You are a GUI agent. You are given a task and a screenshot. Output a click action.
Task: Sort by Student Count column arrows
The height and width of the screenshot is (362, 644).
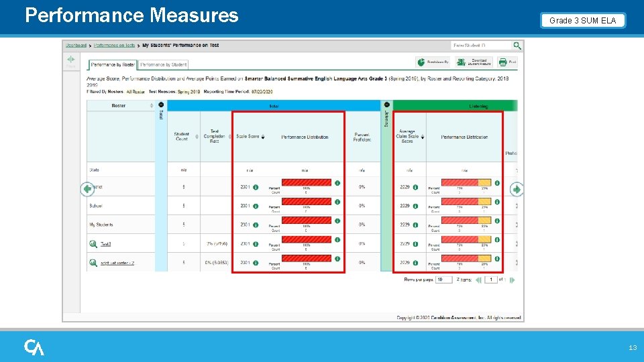click(197, 137)
